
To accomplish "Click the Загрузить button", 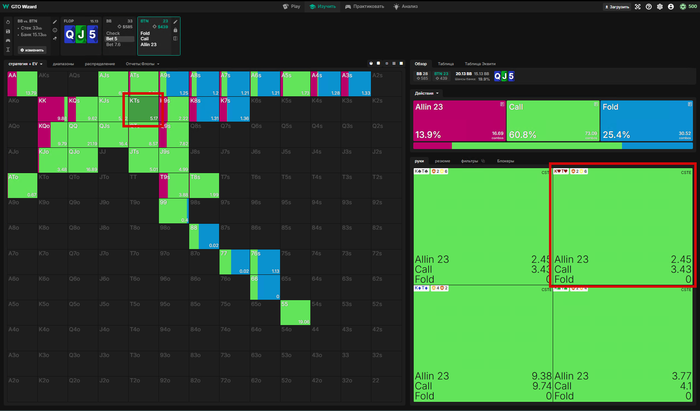I will (x=617, y=7).
